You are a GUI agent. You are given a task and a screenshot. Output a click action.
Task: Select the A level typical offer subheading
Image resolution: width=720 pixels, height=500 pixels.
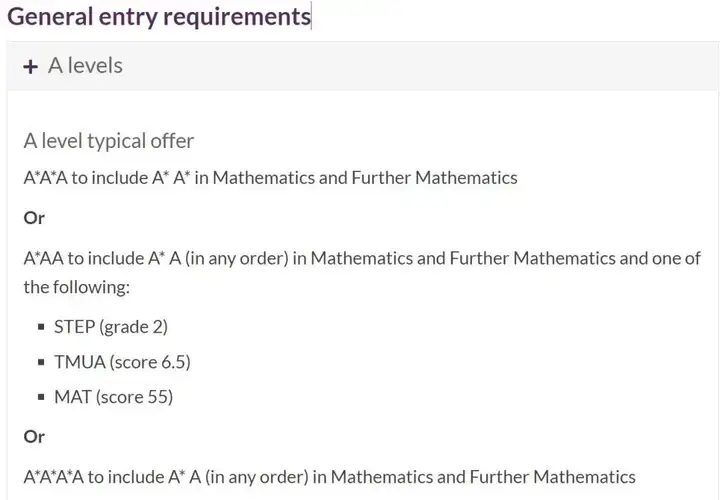[109, 141]
